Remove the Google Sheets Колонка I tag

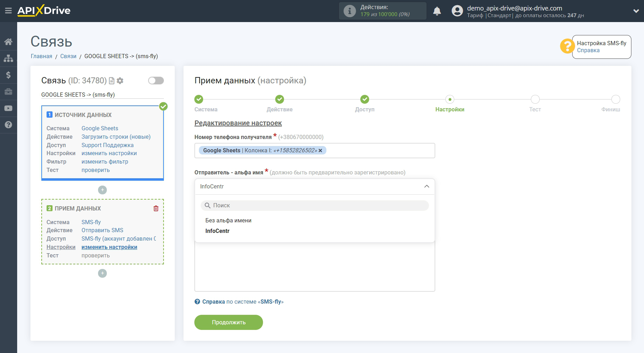[x=320, y=151]
